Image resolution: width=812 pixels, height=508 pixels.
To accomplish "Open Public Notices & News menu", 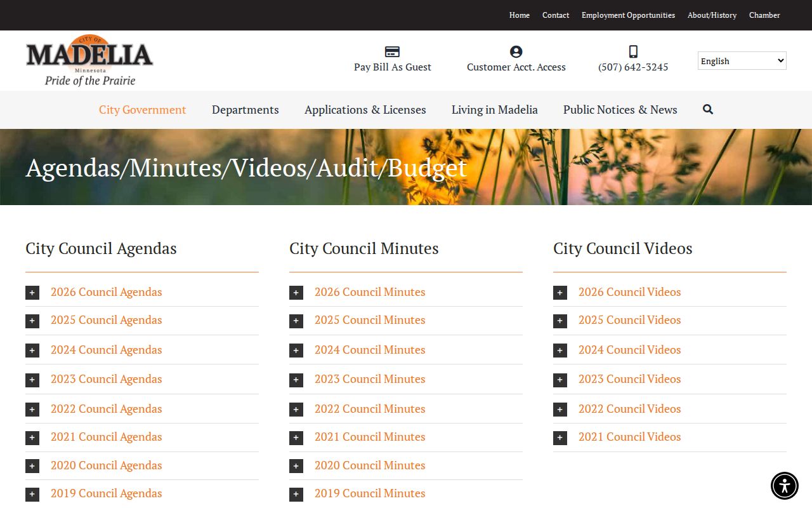I will tap(620, 110).
